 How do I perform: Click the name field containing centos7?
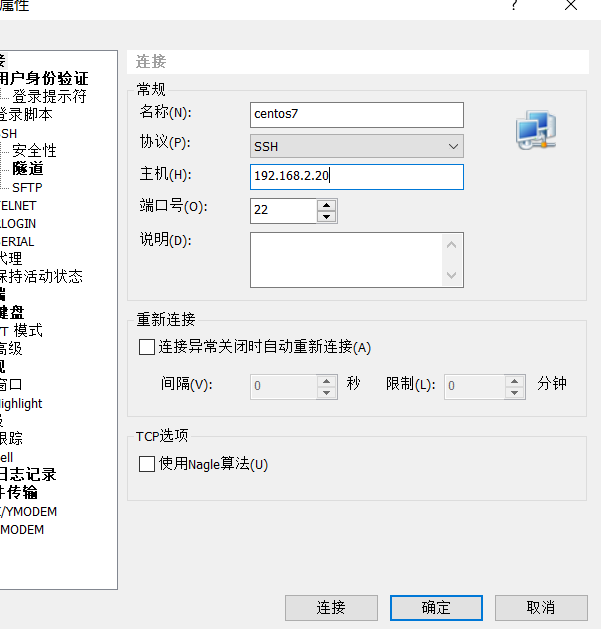[357, 114]
